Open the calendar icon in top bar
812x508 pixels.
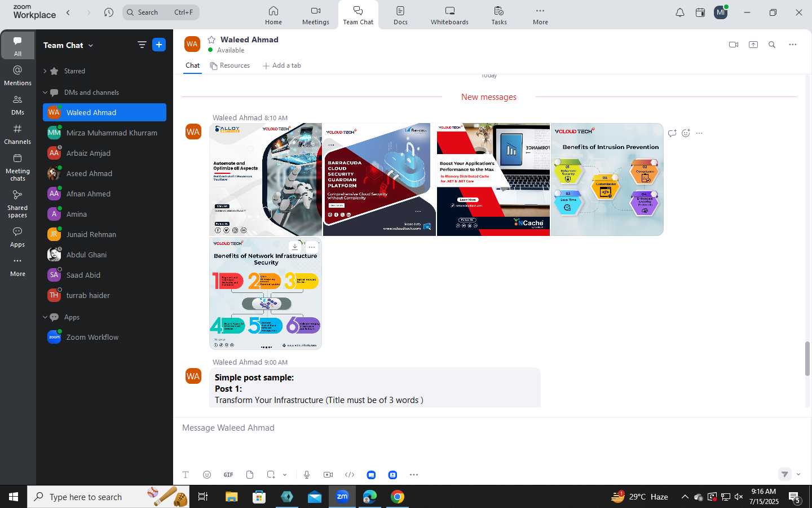click(x=700, y=12)
